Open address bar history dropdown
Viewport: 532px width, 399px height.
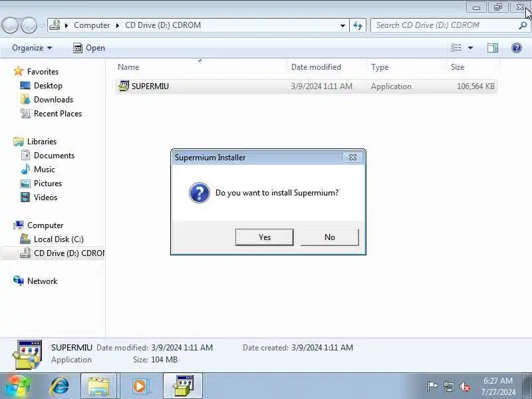pyautogui.click(x=342, y=25)
